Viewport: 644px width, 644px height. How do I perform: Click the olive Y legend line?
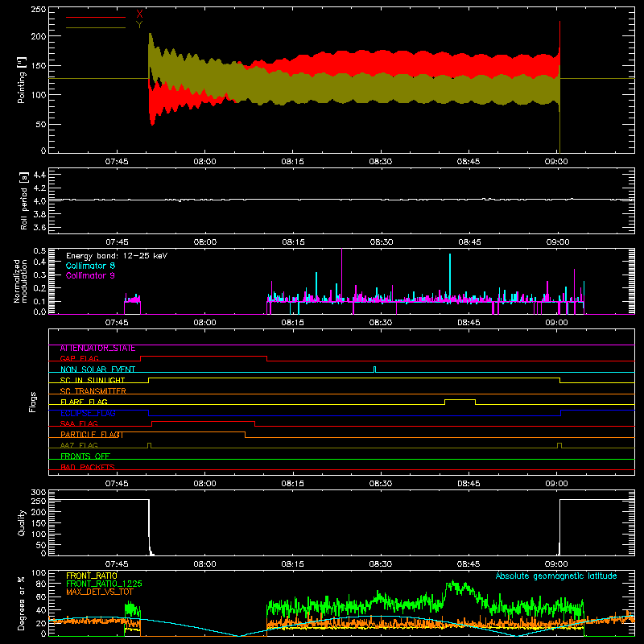click(x=96, y=27)
